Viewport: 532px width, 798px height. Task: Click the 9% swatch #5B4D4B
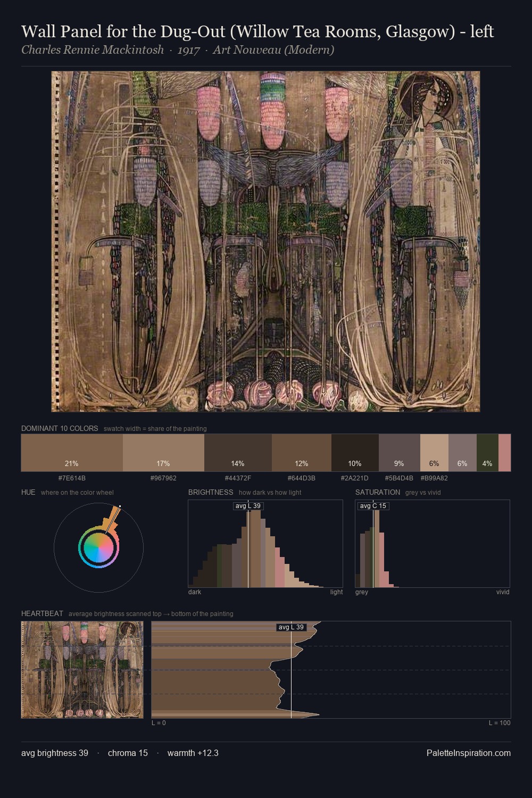point(400,453)
